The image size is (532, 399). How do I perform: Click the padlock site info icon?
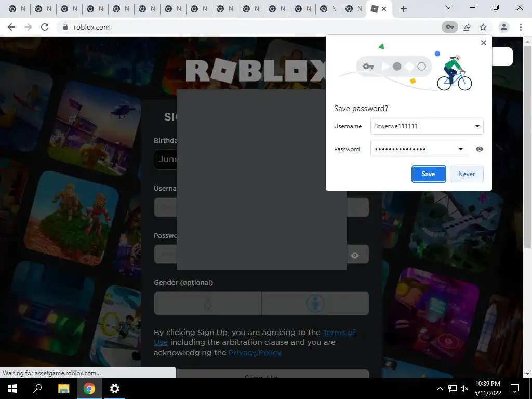[65, 27]
